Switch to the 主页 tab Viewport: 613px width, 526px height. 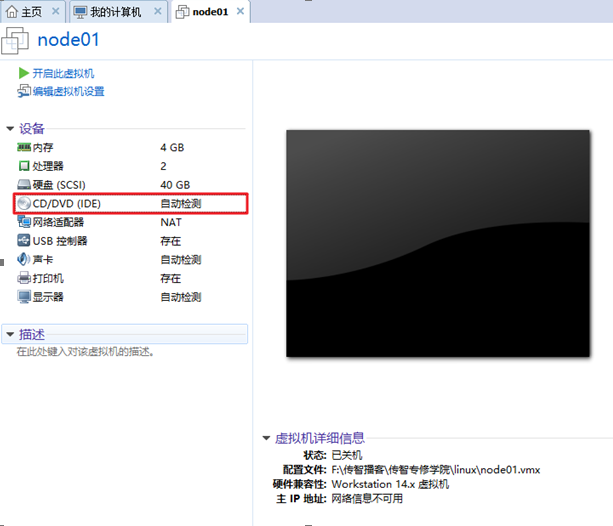click(x=33, y=12)
